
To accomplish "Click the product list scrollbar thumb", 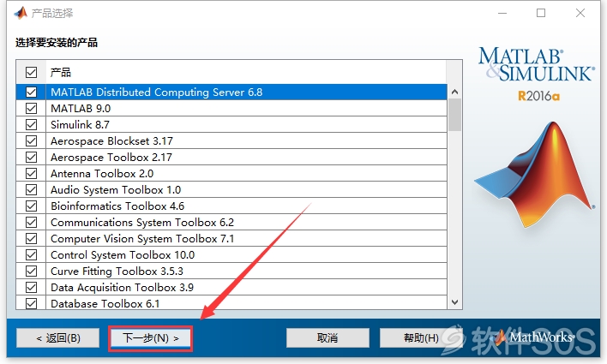I will click(x=455, y=115).
